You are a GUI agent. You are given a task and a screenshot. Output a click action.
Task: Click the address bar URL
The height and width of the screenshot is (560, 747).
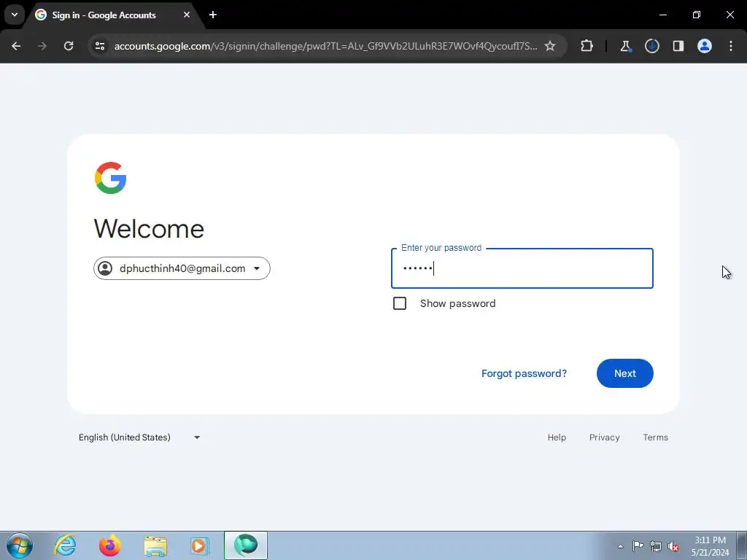(325, 46)
